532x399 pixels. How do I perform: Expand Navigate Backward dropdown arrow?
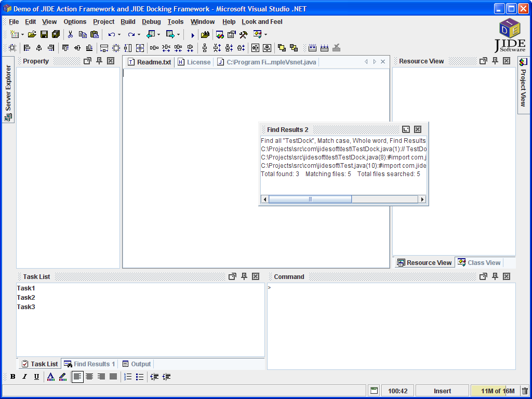158,35
